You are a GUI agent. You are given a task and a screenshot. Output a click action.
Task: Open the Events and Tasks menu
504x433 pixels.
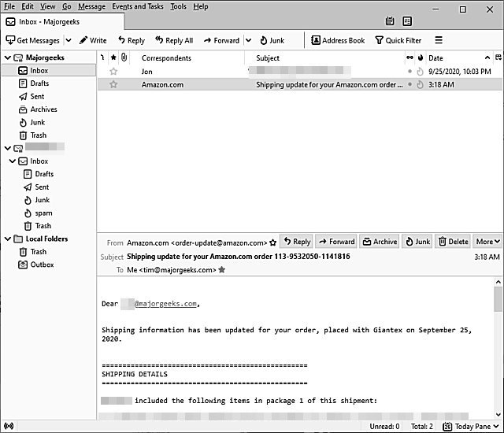click(x=138, y=6)
